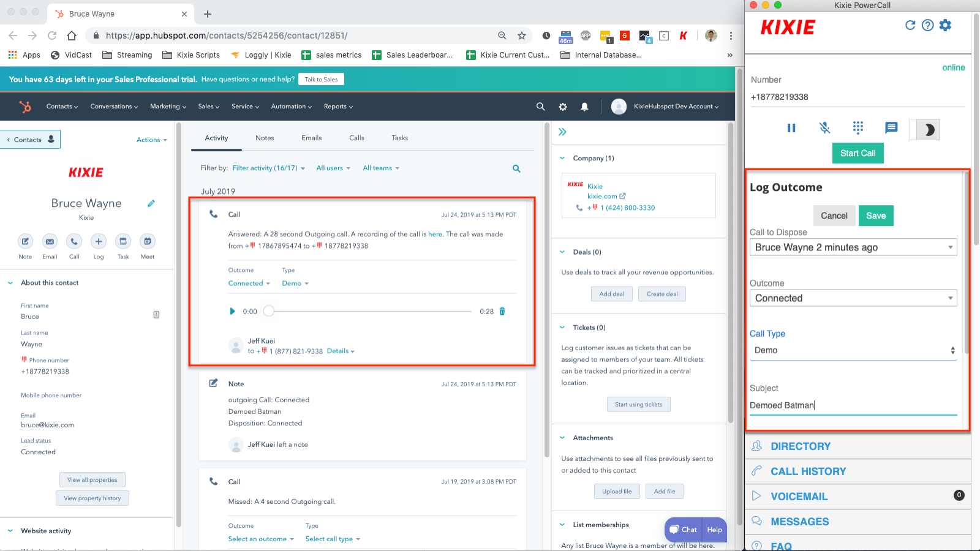Open HubSpot notifications
This screenshot has height=551, width=980.
tap(584, 106)
